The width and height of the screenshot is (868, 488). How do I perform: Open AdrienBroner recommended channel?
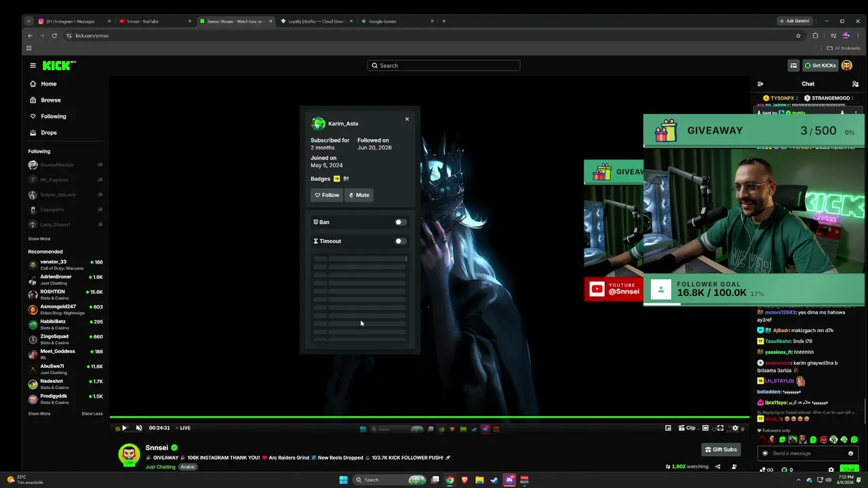(65, 279)
